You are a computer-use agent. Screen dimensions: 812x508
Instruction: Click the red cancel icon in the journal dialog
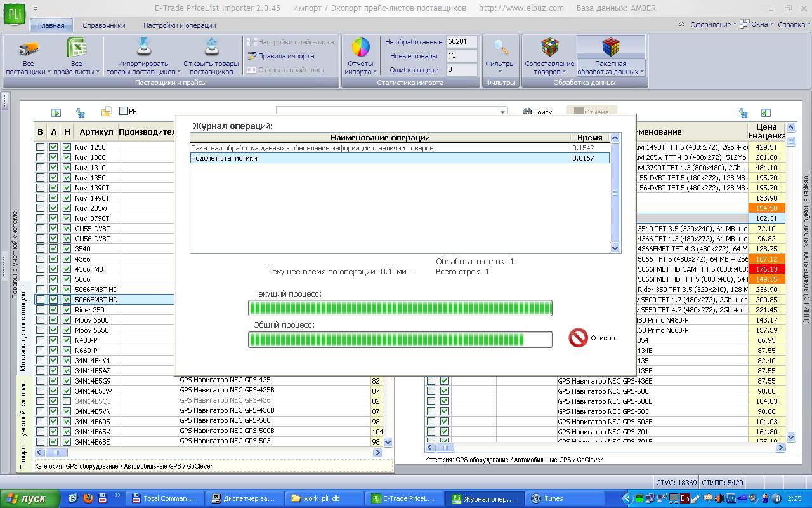coord(578,337)
